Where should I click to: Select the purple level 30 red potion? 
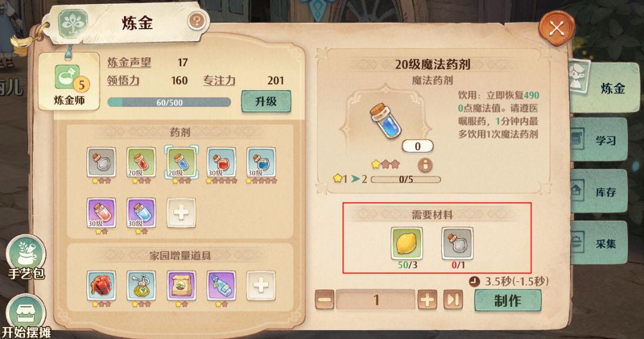click(101, 213)
